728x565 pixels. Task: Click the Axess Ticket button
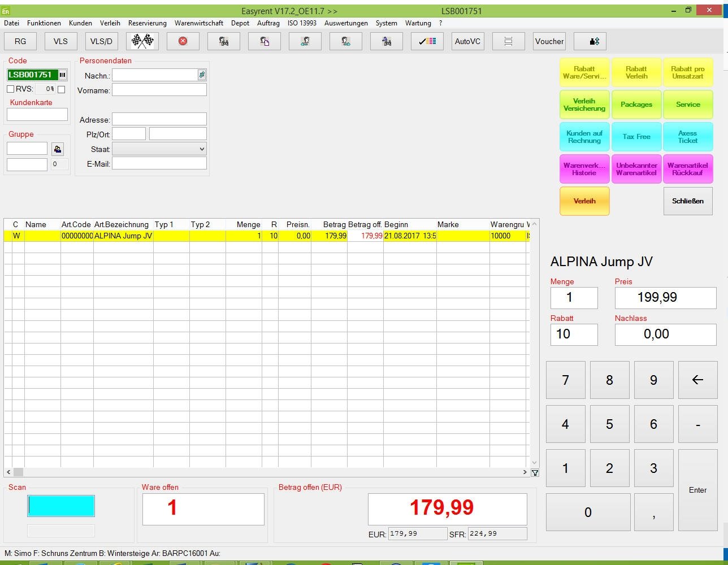[x=688, y=137]
